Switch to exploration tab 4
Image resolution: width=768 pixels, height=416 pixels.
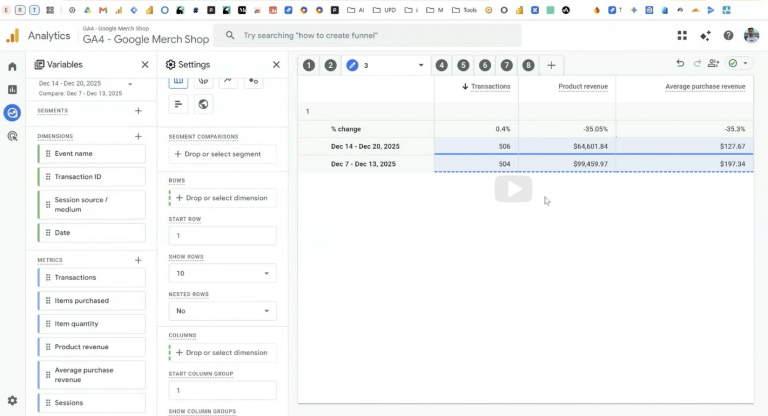click(x=441, y=65)
